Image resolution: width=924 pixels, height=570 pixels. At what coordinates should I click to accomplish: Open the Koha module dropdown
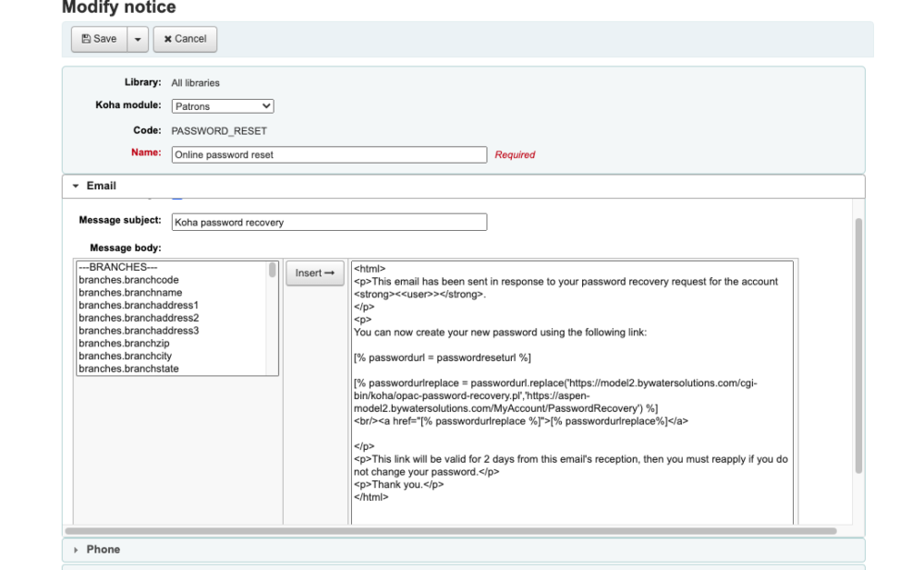click(223, 106)
